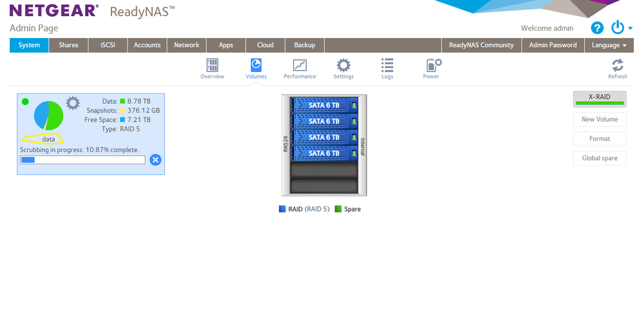Click the yellow Snapshots color square
This screenshot has height=309, width=644.
coord(122,110)
